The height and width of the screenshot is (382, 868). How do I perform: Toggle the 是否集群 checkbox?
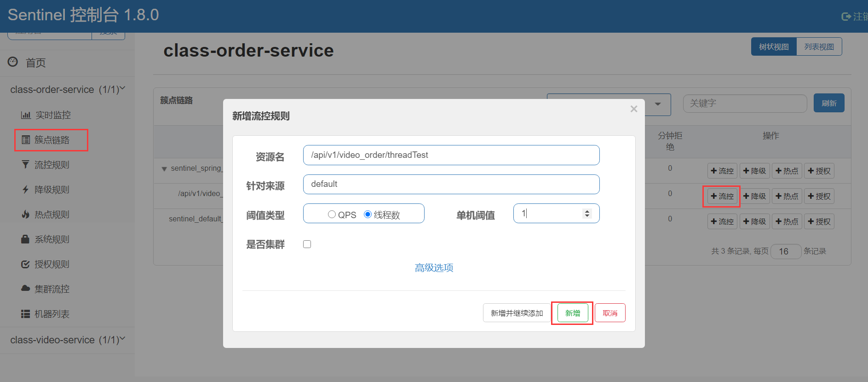tap(307, 244)
